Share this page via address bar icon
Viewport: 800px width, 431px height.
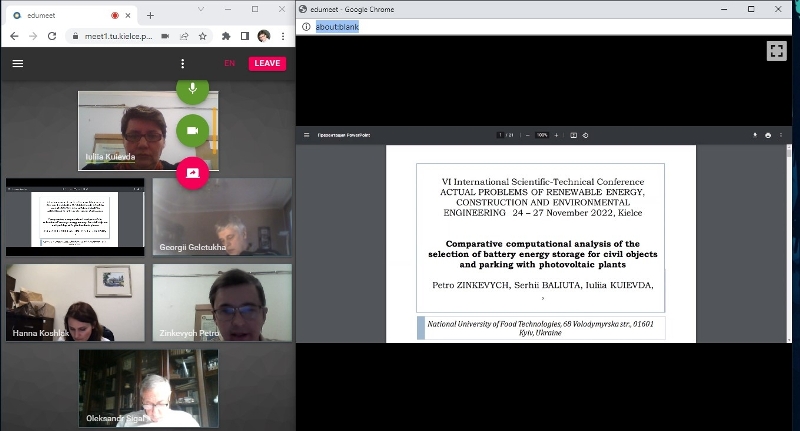184,36
